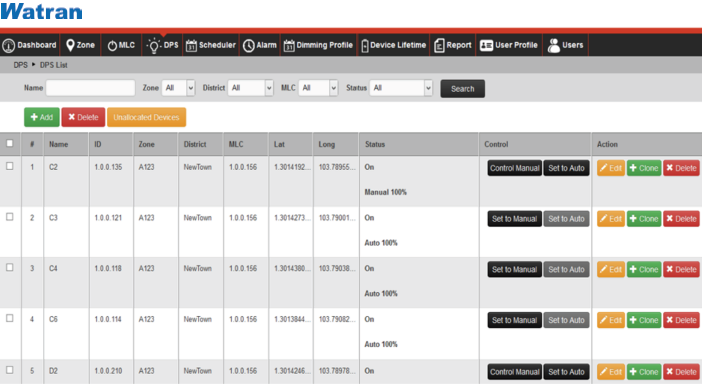Expand the Zone filter dropdown
The height and width of the screenshot is (386, 702).
click(x=178, y=88)
